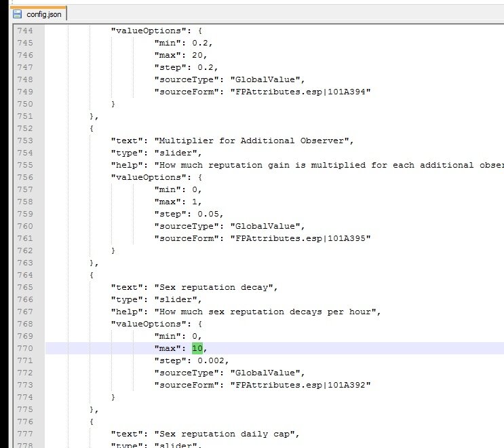
Task: Click "valueOptions" key on line 744
Action: click(x=149, y=31)
